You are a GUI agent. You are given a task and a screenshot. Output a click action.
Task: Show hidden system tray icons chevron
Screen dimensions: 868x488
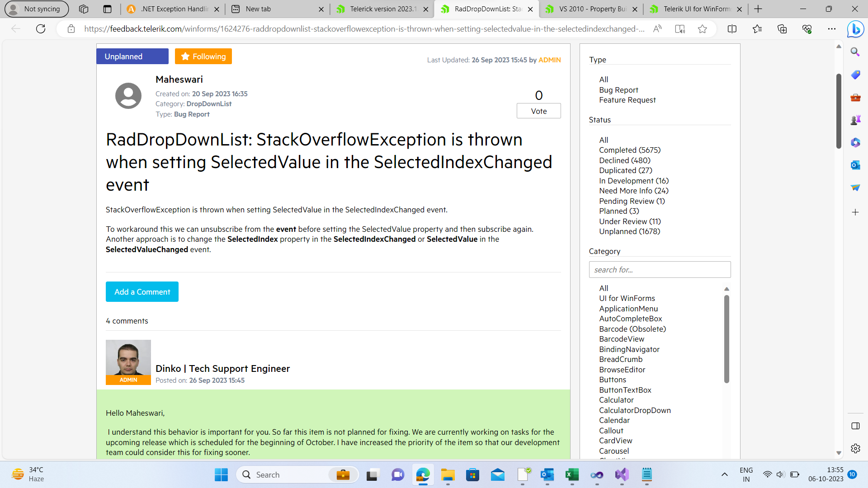click(x=724, y=474)
